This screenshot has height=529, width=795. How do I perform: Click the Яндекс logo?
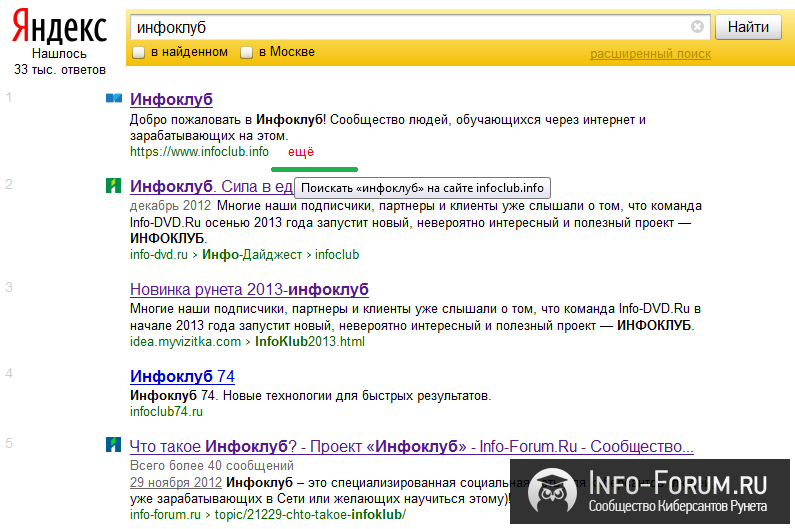click(59, 27)
